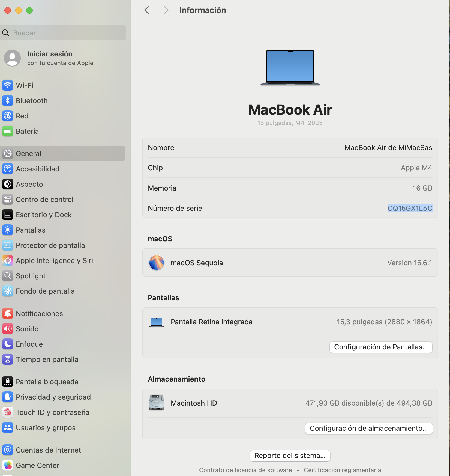Click the Reporte del sistema button
450x476 pixels.
[x=290, y=456]
